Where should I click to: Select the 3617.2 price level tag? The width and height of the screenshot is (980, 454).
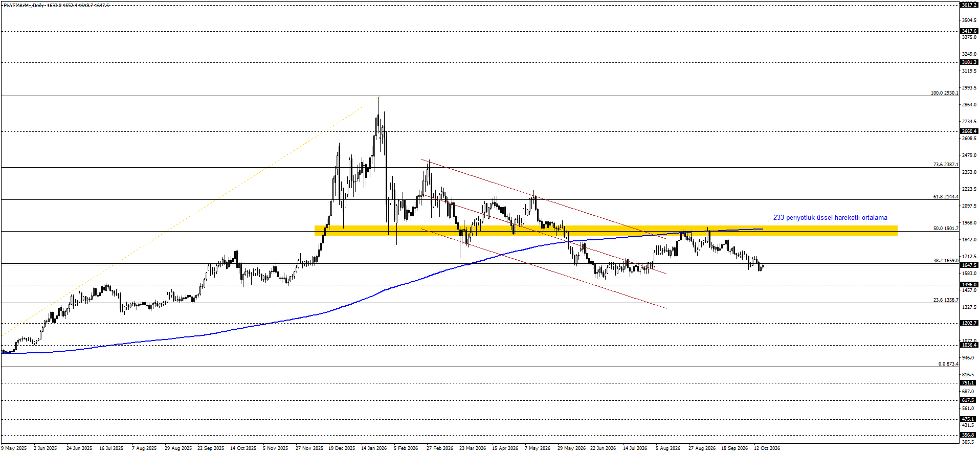tap(969, 5)
